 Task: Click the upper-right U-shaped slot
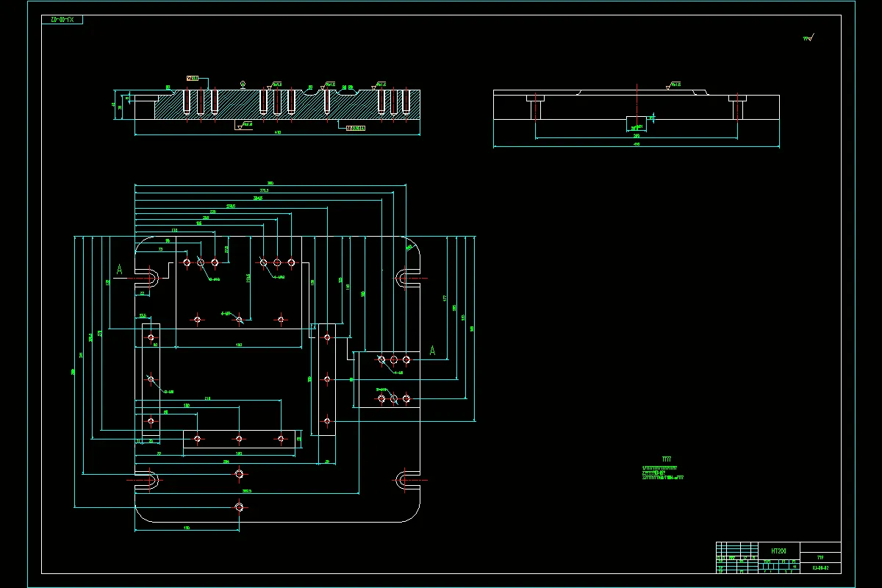[x=408, y=278]
